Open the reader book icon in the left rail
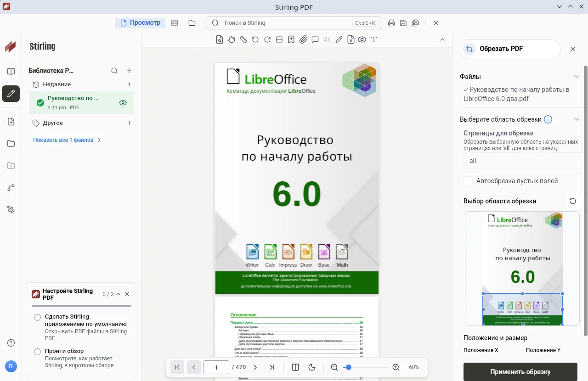Screen dimensions: 588x381 (x=11, y=72)
